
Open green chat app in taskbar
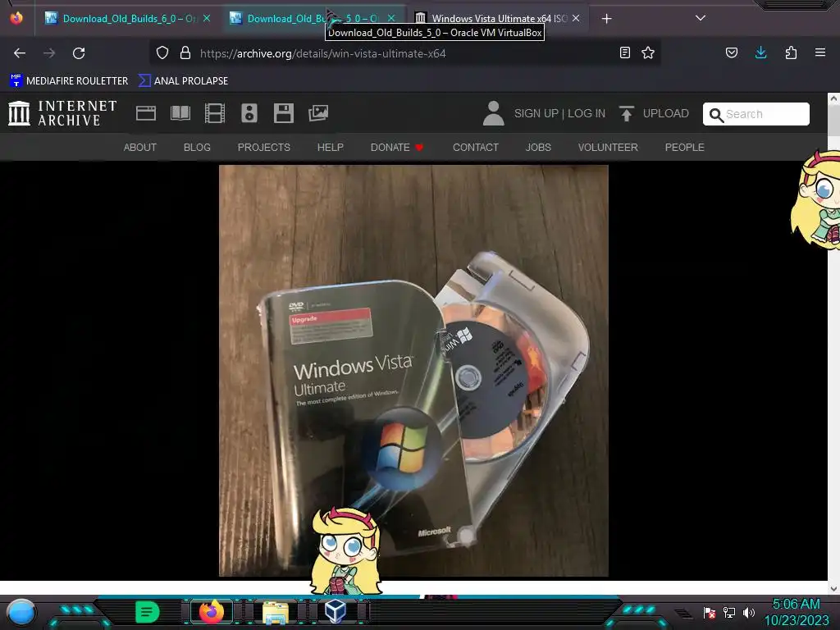coord(148,612)
